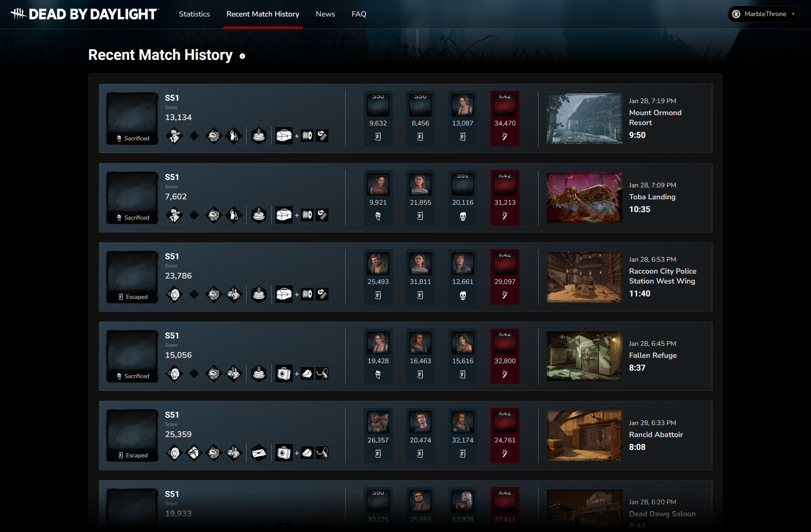
Task: Click needle and thread add-on in Fallen Refuge match
Action: (322, 373)
